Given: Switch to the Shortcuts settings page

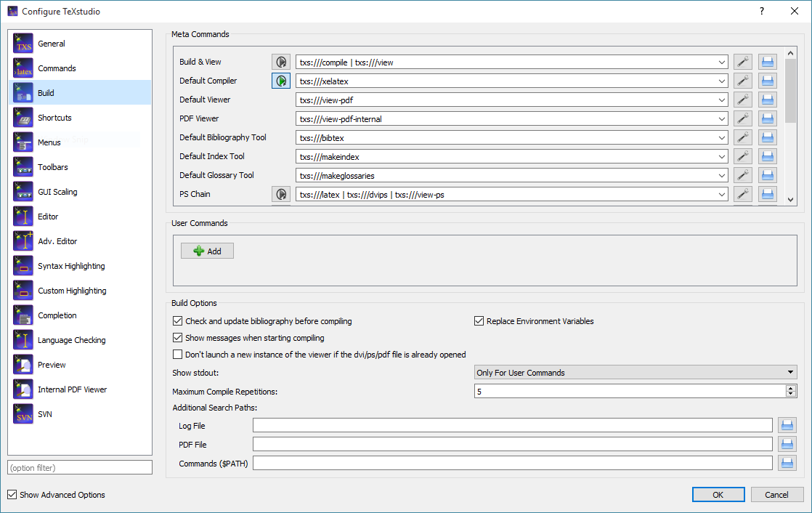Looking at the screenshot, I should click(80, 118).
